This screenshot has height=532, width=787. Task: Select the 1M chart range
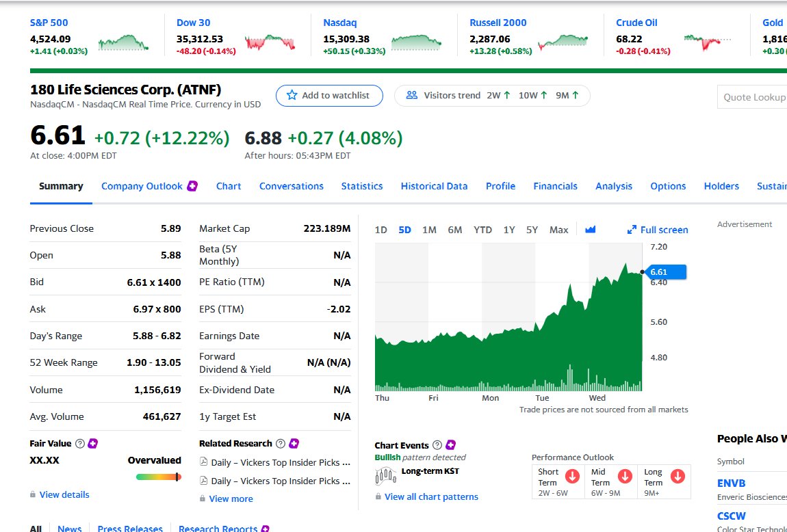coord(429,230)
